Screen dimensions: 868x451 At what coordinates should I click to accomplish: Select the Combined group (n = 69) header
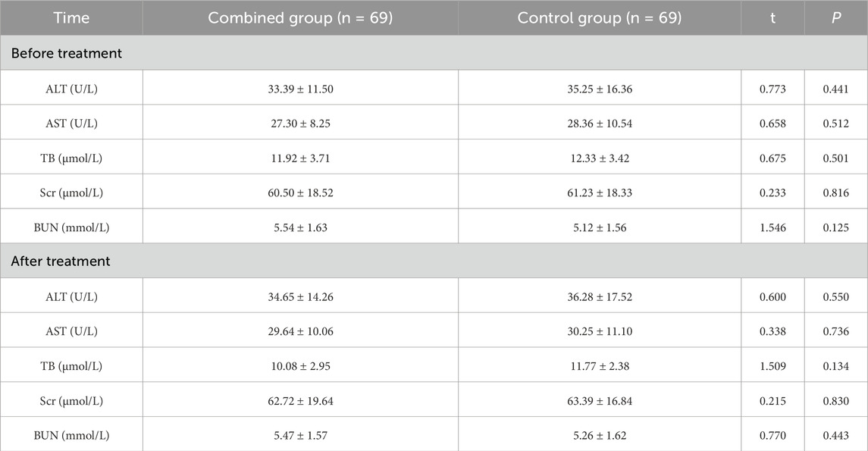[300, 17]
